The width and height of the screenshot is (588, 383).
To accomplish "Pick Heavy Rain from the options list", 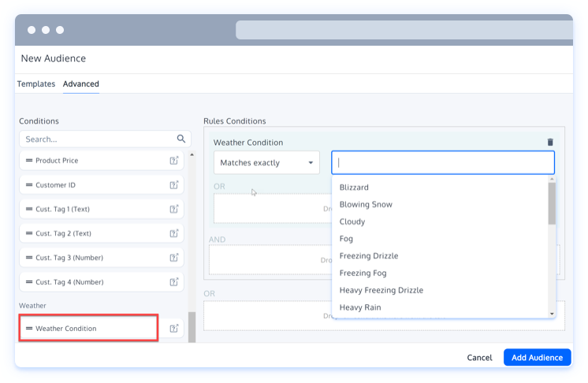I will tap(360, 307).
